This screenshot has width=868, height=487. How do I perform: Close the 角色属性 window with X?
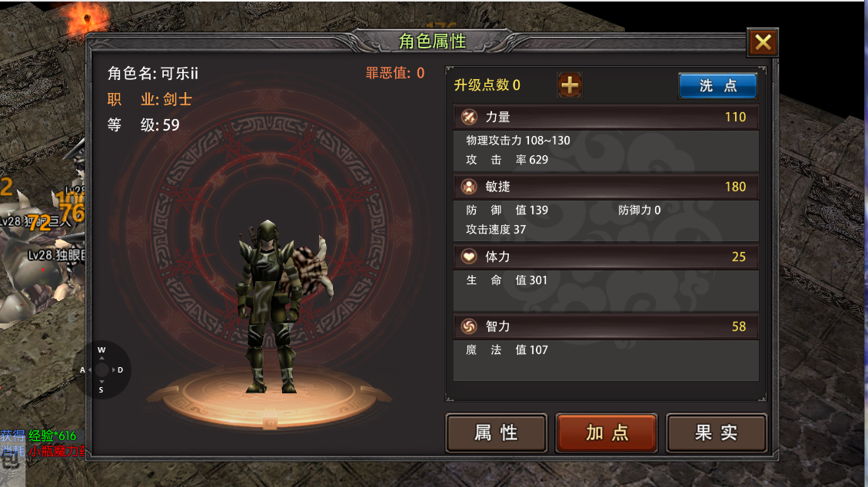[763, 42]
